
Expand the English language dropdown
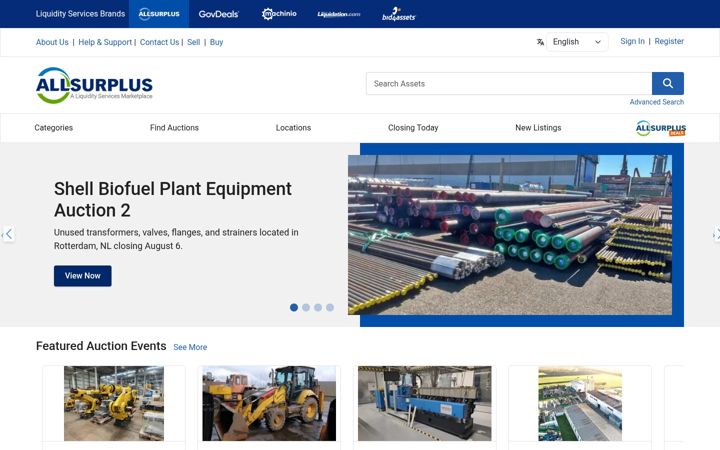click(577, 42)
